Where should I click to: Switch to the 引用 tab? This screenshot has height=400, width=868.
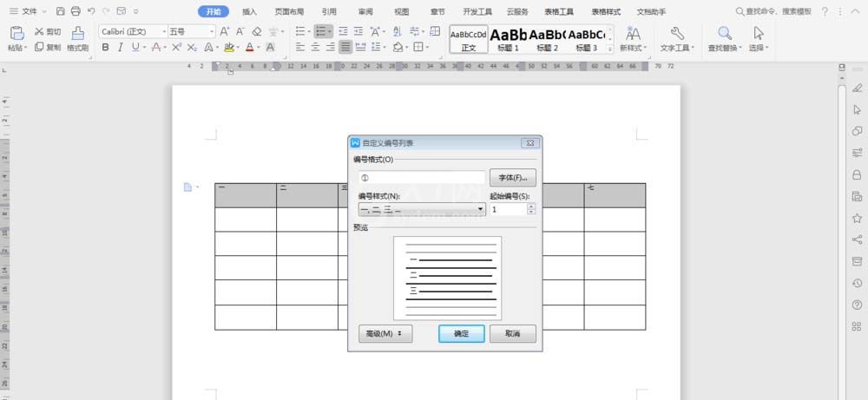coord(329,11)
